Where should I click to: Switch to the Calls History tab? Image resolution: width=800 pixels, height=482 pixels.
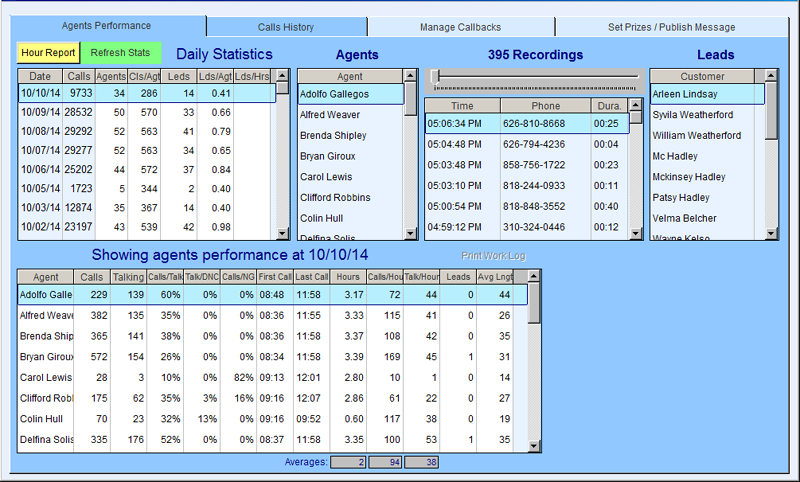click(x=286, y=27)
